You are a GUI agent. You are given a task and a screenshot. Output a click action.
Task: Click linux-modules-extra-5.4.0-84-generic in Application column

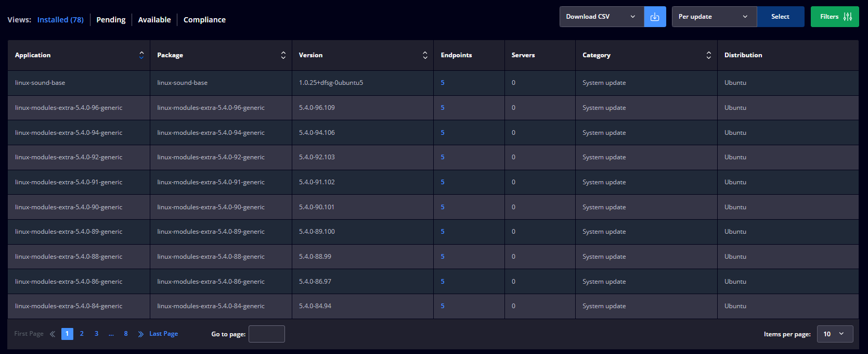click(x=69, y=306)
